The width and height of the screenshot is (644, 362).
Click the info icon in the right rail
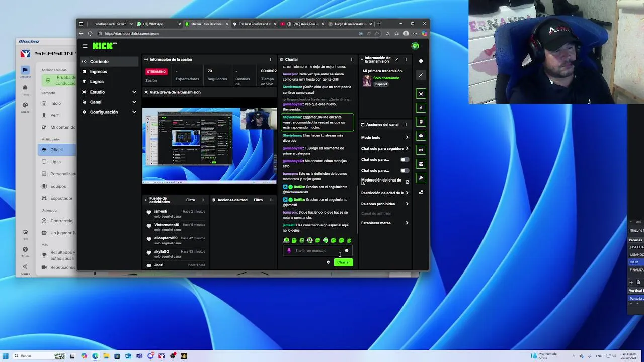pyautogui.click(x=421, y=61)
